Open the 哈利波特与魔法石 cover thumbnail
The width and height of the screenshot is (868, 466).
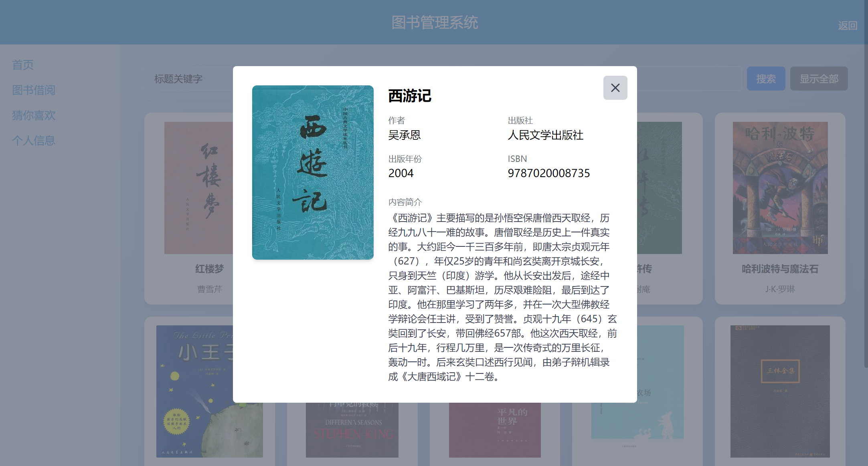point(780,188)
